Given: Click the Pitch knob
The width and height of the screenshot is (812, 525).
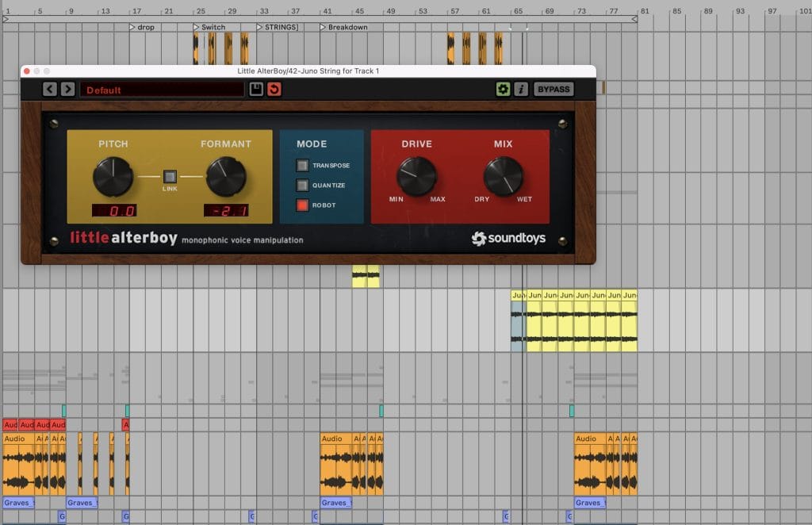Looking at the screenshot, I should pos(113,176).
